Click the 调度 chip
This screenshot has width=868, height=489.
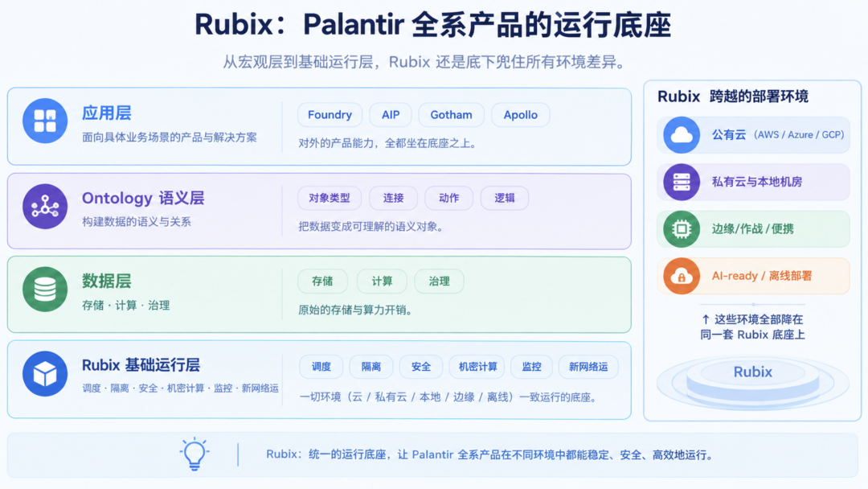click(x=321, y=367)
